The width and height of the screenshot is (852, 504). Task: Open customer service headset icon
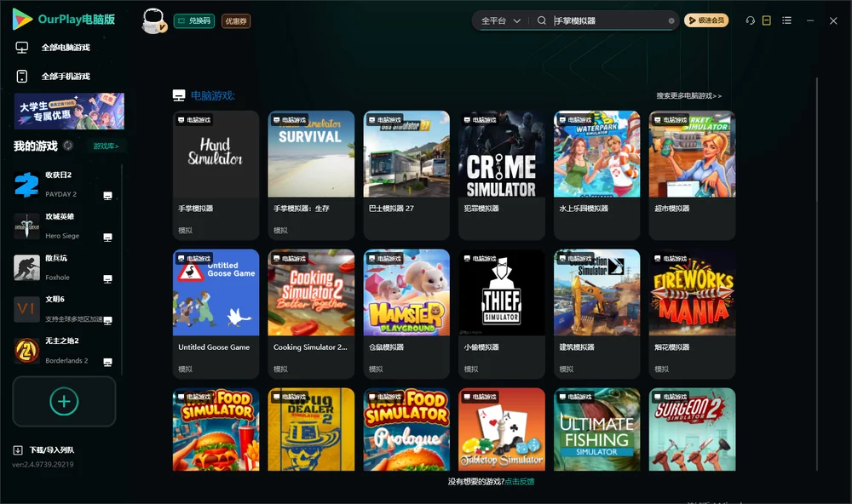click(x=750, y=20)
